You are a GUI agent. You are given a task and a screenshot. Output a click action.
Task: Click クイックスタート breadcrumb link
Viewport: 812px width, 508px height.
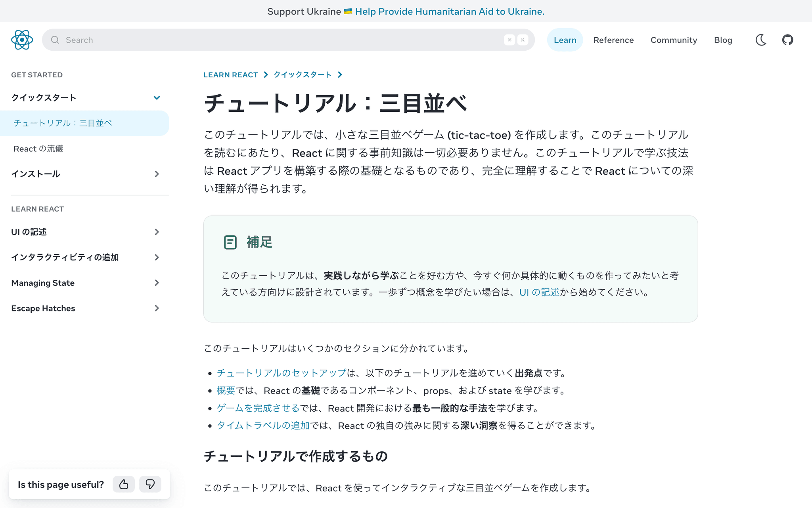(303, 74)
